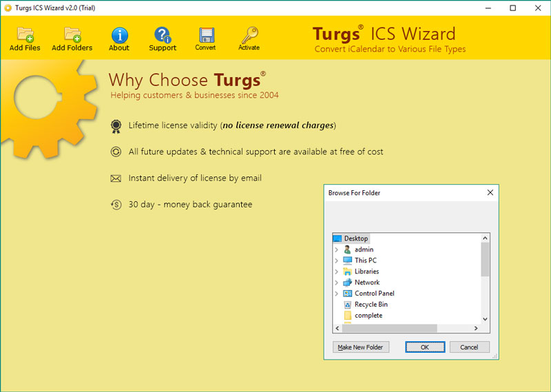Click the Turgs app icon in title bar

pyautogui.click(x=8, y=8)
